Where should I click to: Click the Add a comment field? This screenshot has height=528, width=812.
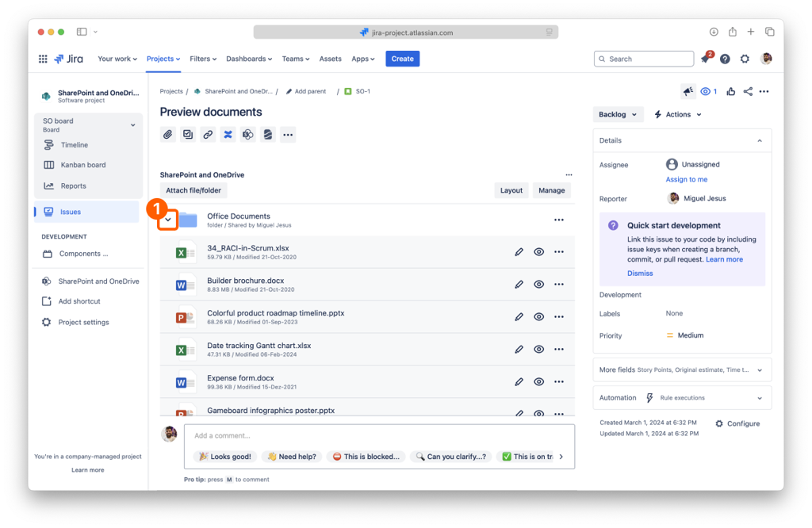pyautogui.click(x=379, y=435)
